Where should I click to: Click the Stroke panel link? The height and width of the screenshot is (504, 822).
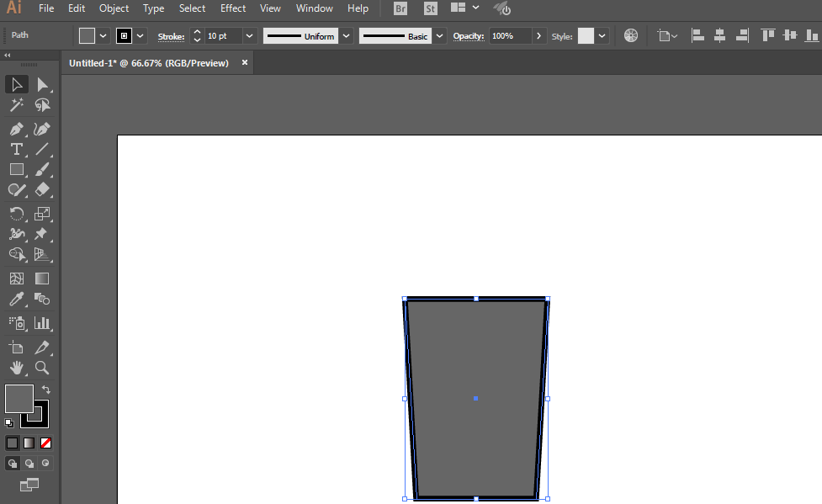point(171,36)
